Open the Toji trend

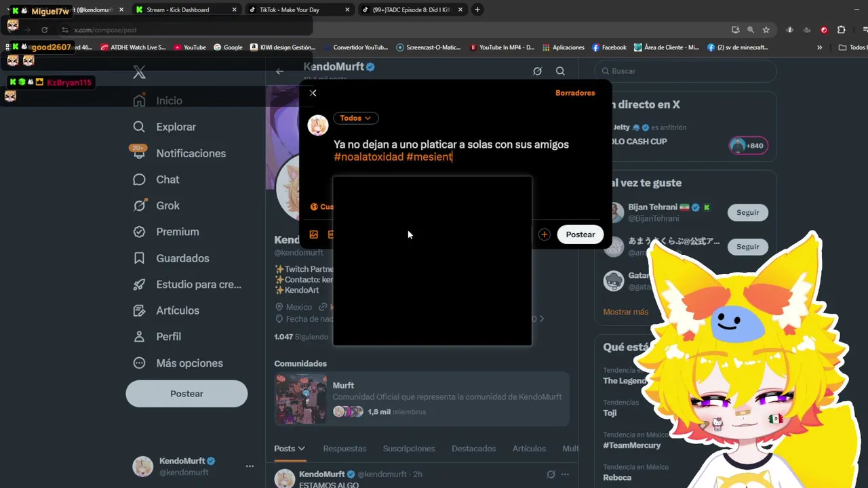click(610, 413)
